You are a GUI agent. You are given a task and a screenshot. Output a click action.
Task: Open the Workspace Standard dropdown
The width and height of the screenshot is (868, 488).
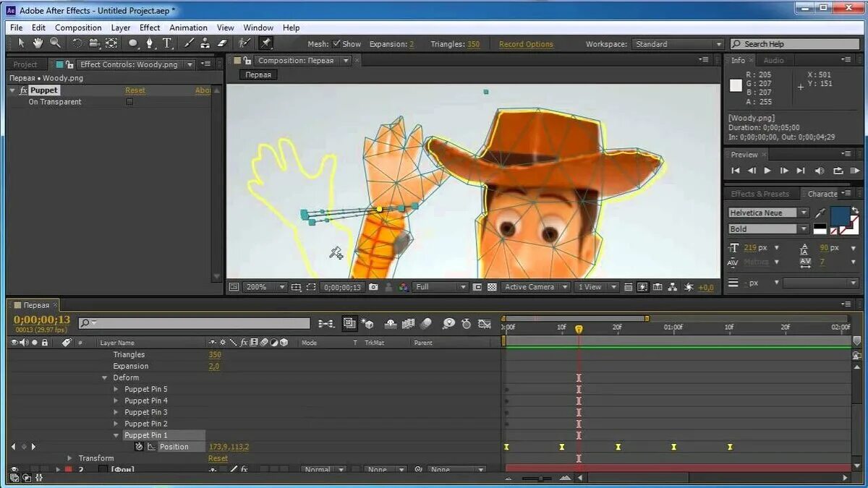(x=677, y=44)
